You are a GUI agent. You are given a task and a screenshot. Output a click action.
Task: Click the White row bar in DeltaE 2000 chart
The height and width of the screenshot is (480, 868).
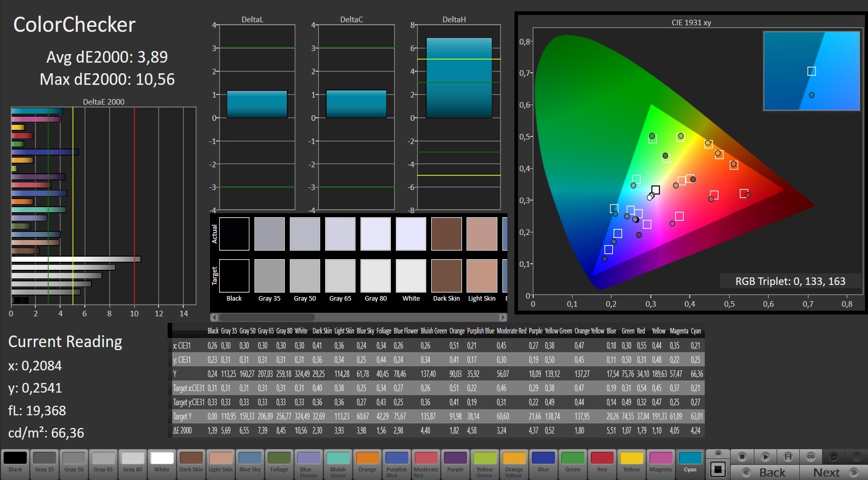click(76, 259)
